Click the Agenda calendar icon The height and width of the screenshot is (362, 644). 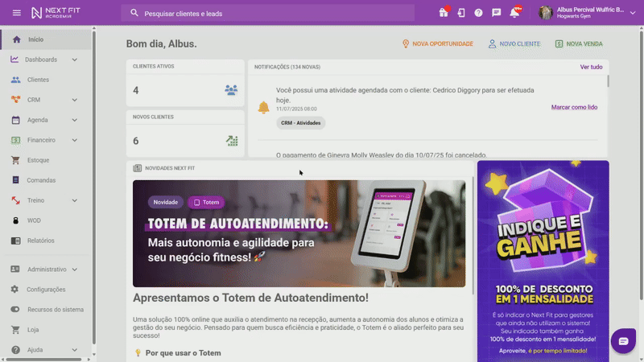(15, 120)
